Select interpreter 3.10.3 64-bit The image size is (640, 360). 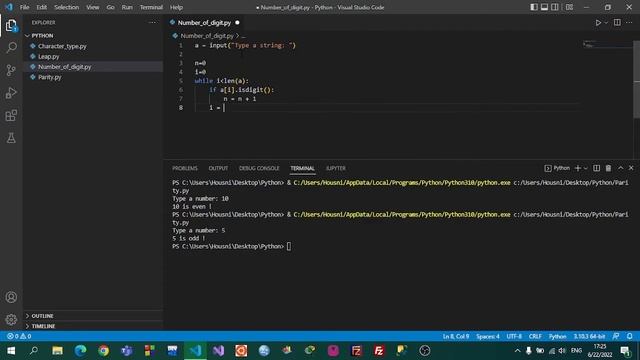point(589,336)
